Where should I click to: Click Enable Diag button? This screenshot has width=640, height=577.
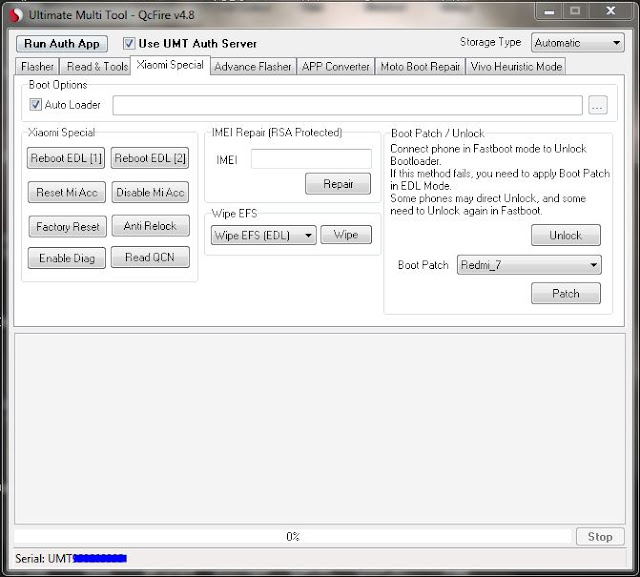pyautogui.click(x=67, y=258)
